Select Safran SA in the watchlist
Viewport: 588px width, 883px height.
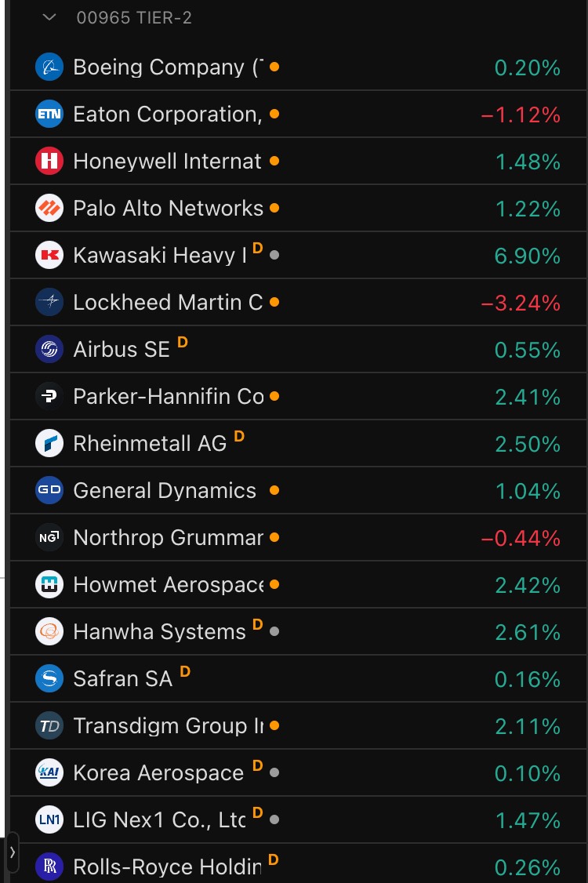[x=298, y=679]
